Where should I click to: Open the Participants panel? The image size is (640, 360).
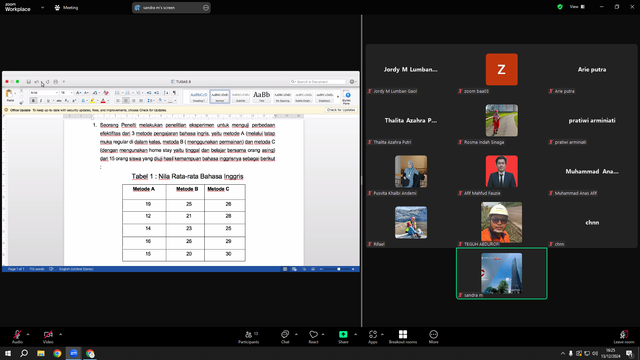click(249, 337)
